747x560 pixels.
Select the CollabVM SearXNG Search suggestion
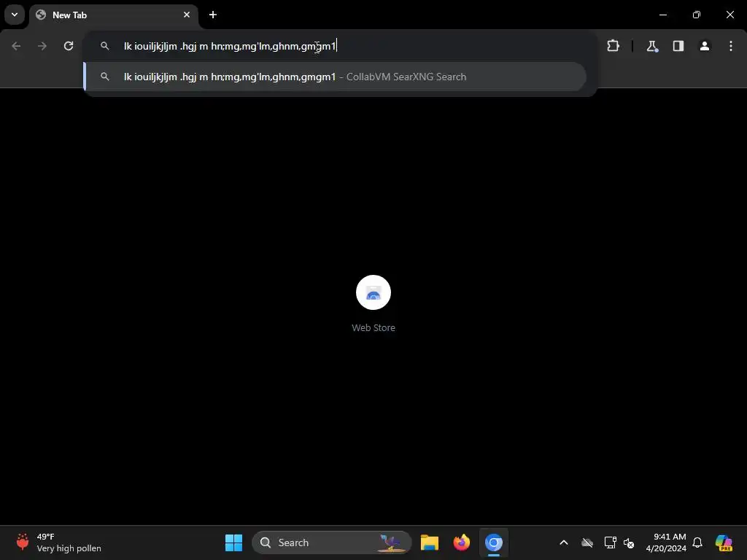335,77
